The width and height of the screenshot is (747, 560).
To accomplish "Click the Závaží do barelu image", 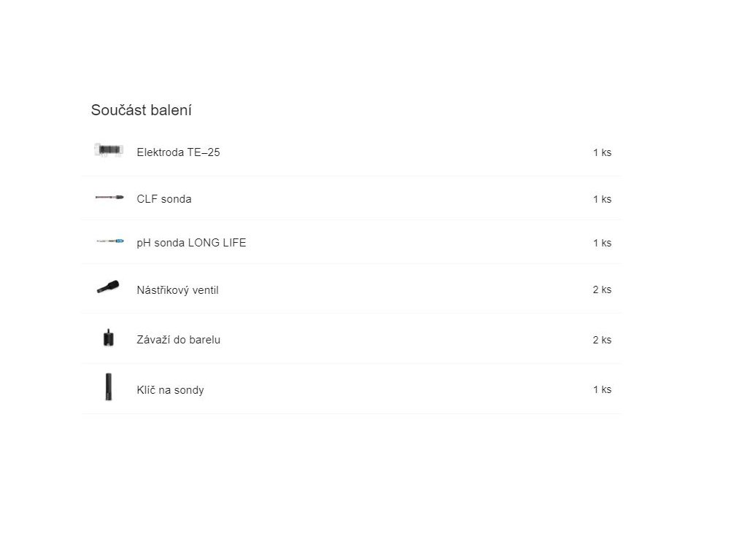I will pos(109,338).
